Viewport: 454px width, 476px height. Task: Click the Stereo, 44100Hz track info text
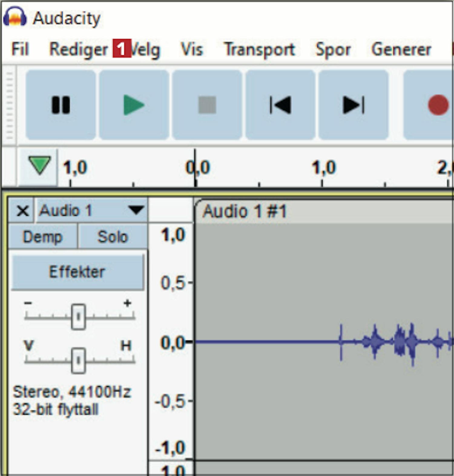pos(72,392)
